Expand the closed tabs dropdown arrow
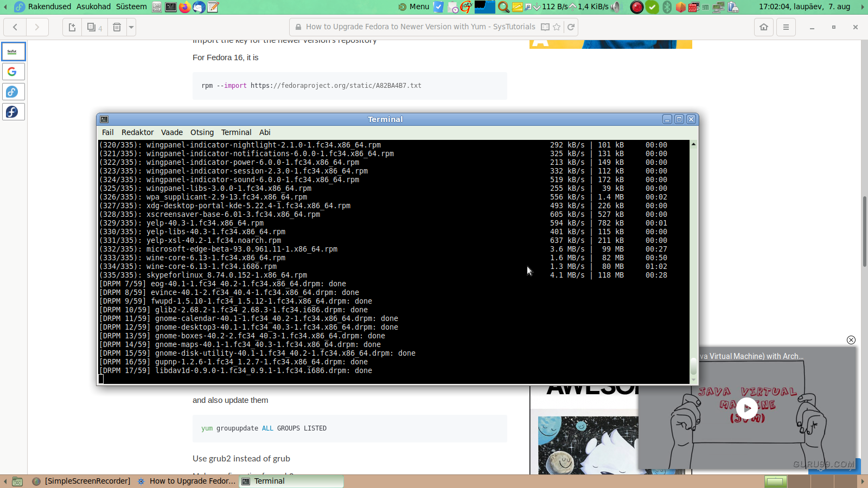Image resolution: width=868 pixels, height=488 pixels. (x=131, y=27)
